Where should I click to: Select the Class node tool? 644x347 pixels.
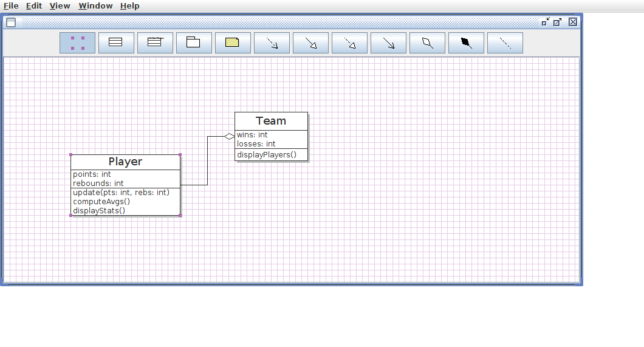click(116, 43)
